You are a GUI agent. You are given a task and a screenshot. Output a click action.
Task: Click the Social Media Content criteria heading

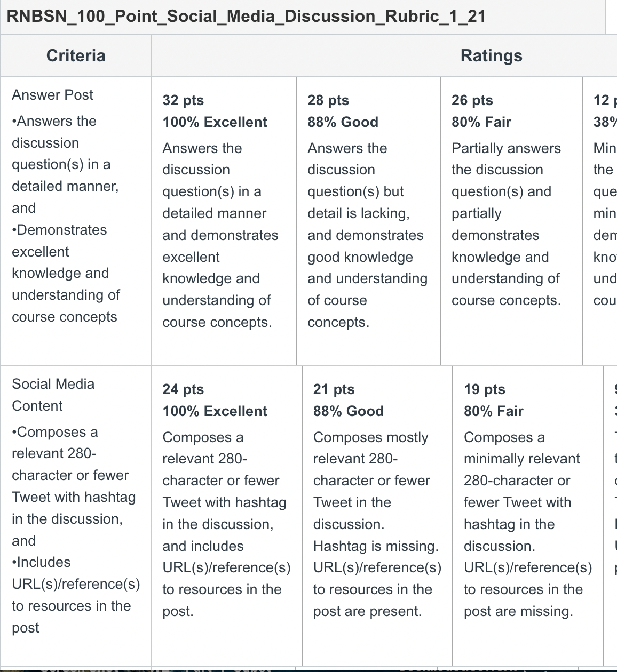click(x=53, y=395)
